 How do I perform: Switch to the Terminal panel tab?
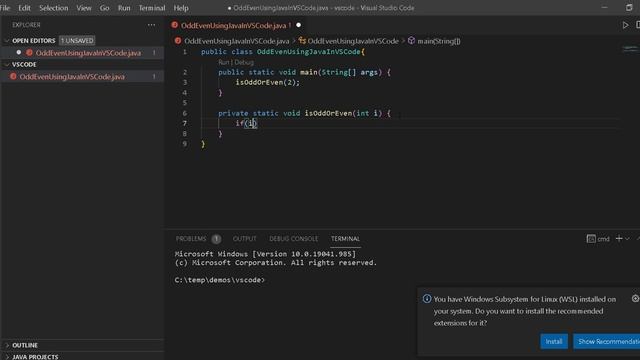point(345,239)
